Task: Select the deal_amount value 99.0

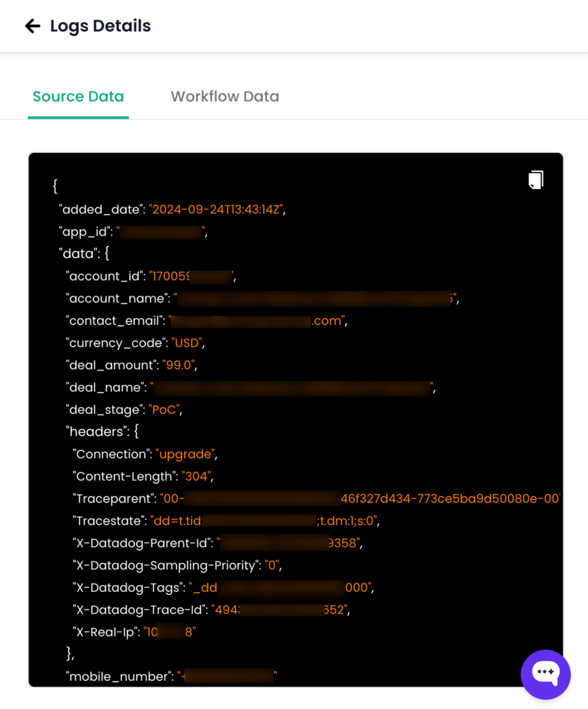Action: (x=178, y=366)
